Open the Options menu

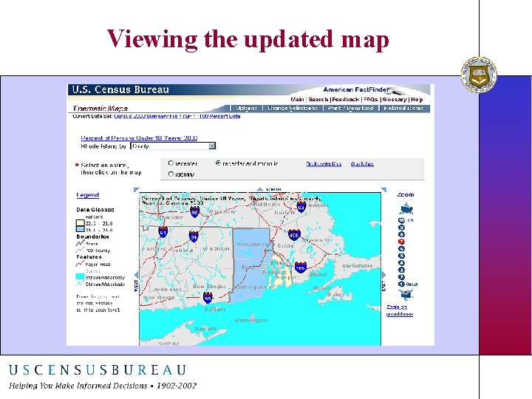coord(246,108)
